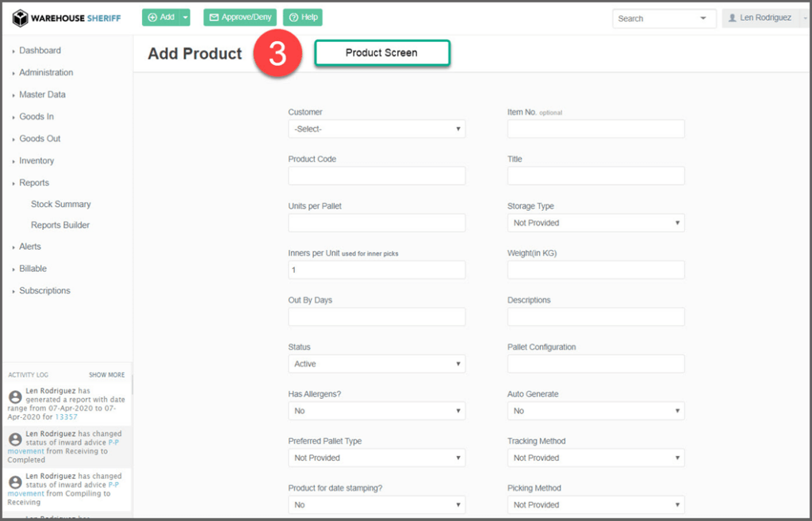Open the Search box dropdown arrow
Screen dimensions: 812x521
[703, 18]
